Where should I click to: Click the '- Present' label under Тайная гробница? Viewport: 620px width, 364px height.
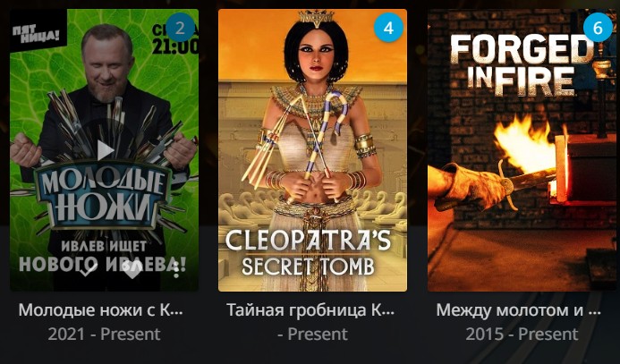tap(313, 334)
